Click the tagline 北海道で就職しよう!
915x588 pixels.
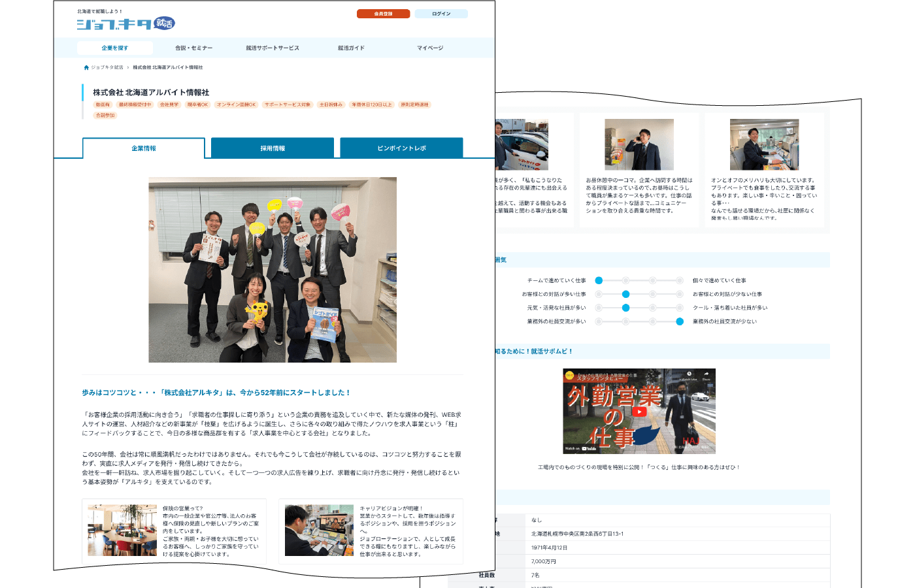coord(99,11)
